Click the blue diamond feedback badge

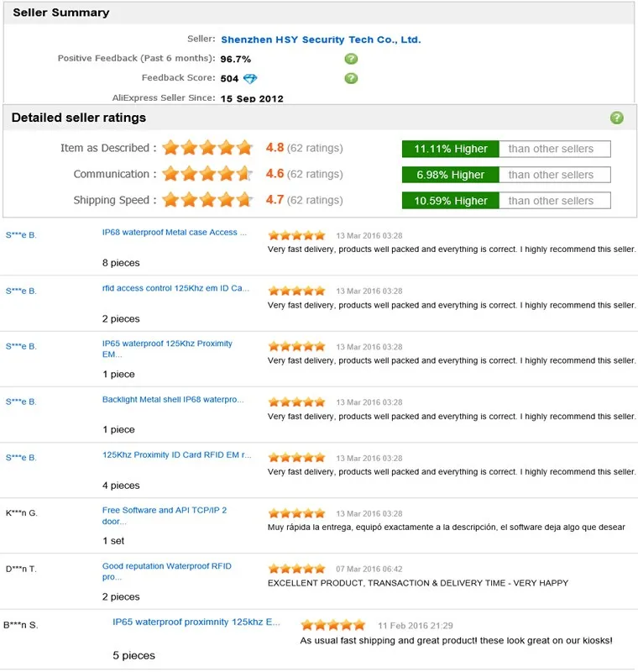point(250,78)
